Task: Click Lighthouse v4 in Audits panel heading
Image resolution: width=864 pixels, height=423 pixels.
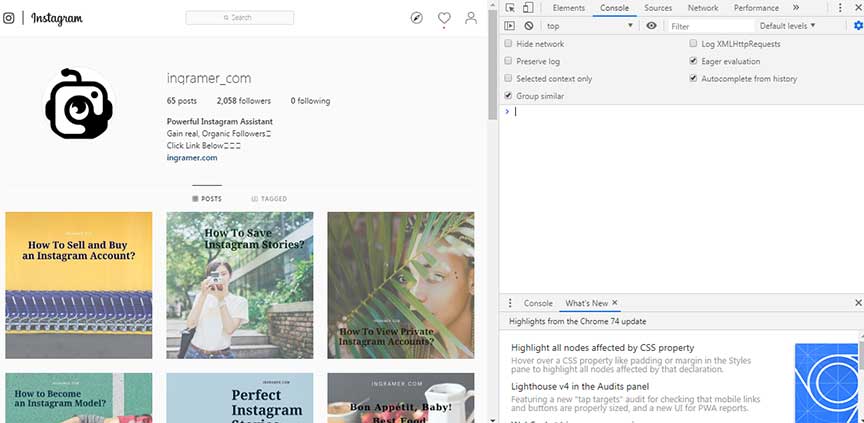Action: [x=580, y=387]
